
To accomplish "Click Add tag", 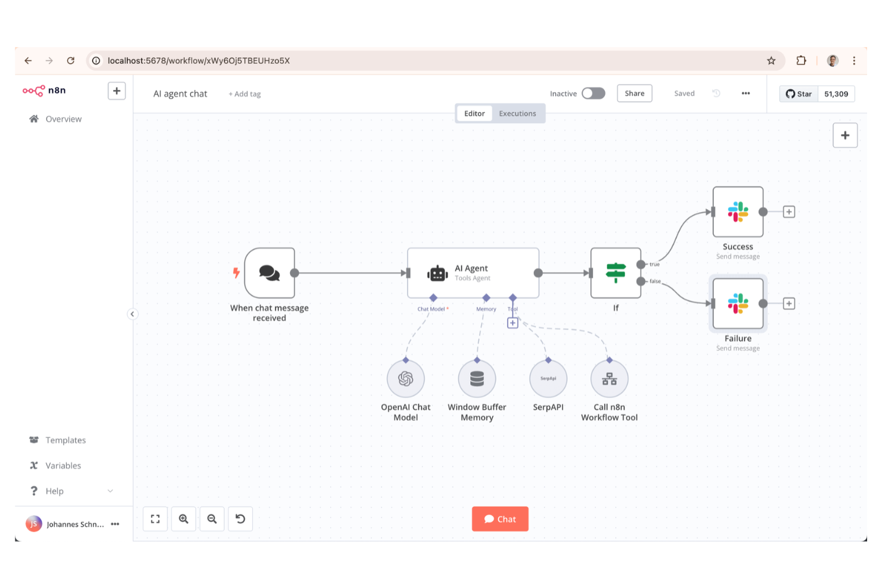I will 245,94.
